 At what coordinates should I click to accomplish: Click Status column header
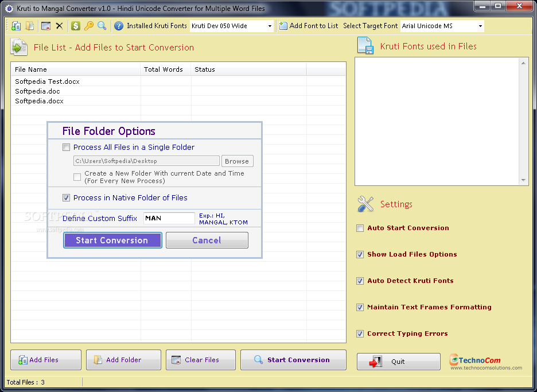tap(248, 69)
